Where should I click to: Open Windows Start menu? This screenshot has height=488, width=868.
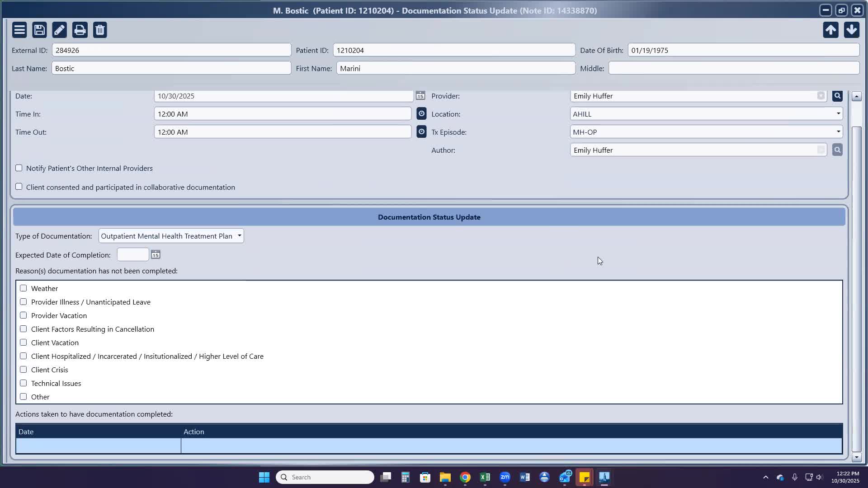point(264,477)
